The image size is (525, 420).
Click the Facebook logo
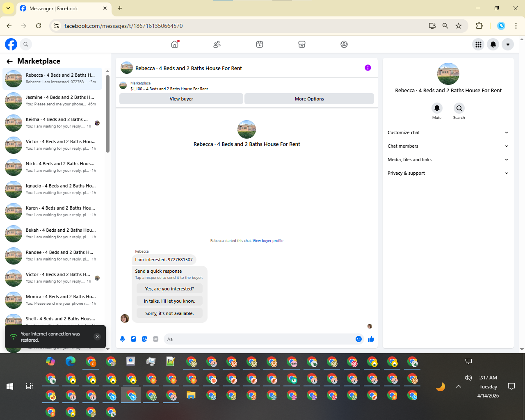point(11,44)
